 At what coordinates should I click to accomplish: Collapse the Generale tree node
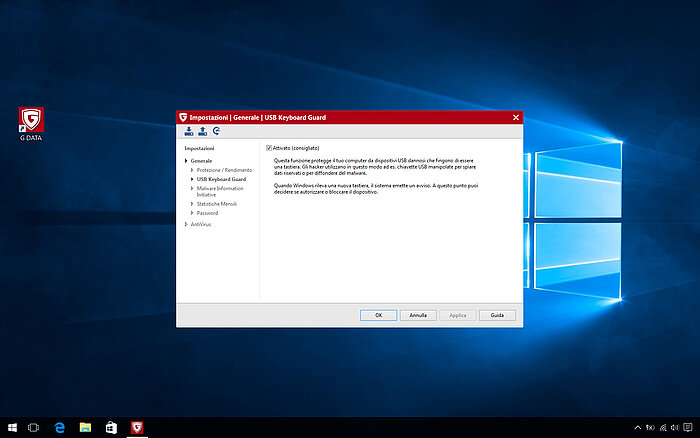186,160
